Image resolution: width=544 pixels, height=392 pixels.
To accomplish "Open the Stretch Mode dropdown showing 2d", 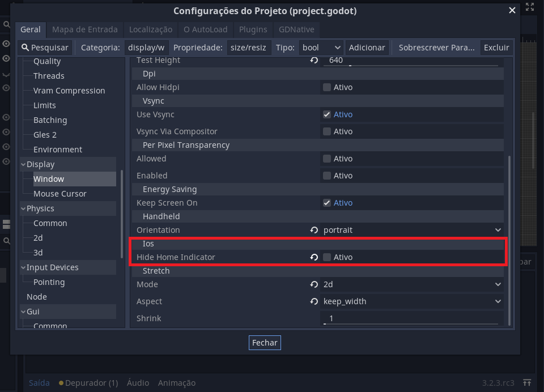I will pos(412,284).
